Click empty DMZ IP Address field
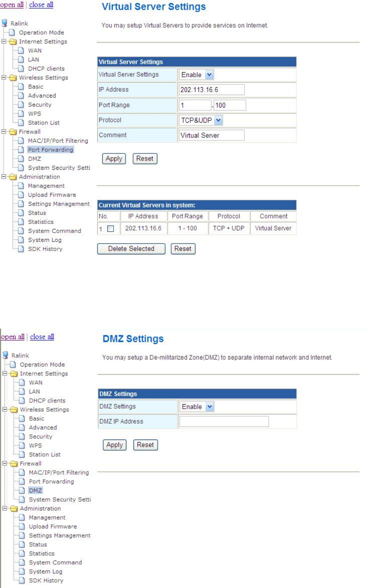Viewport: 371px width, 588px height. 224,421
